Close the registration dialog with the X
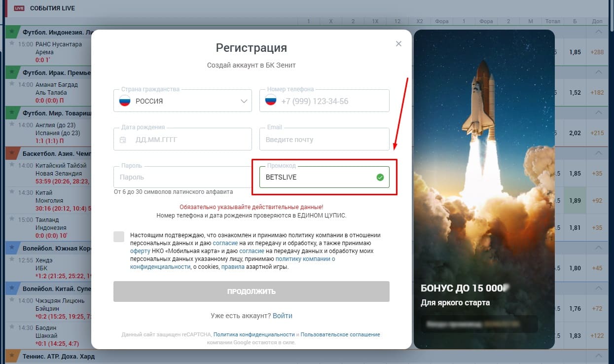 pyautogui.click(x=398, y=44)
